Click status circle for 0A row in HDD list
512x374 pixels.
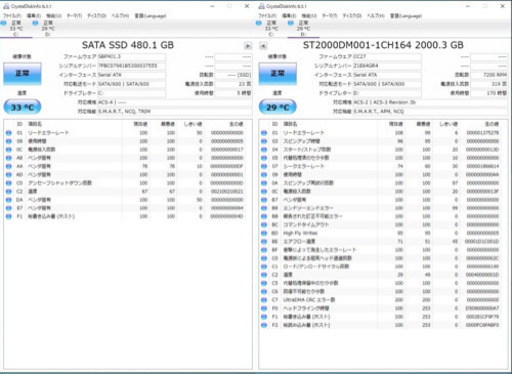pos(264,183)
